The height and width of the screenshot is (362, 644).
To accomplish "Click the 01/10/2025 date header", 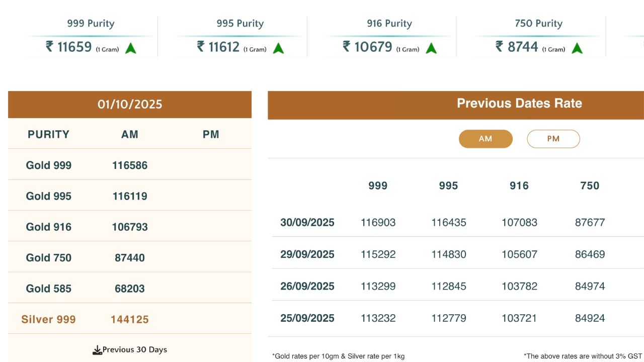I will pyautogui.click(x=130, y=105).
